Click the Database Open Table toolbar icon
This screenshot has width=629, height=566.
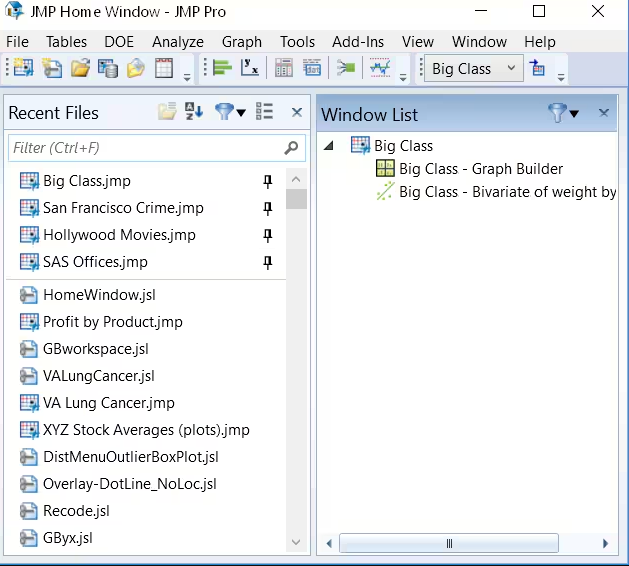click(108, 68)
